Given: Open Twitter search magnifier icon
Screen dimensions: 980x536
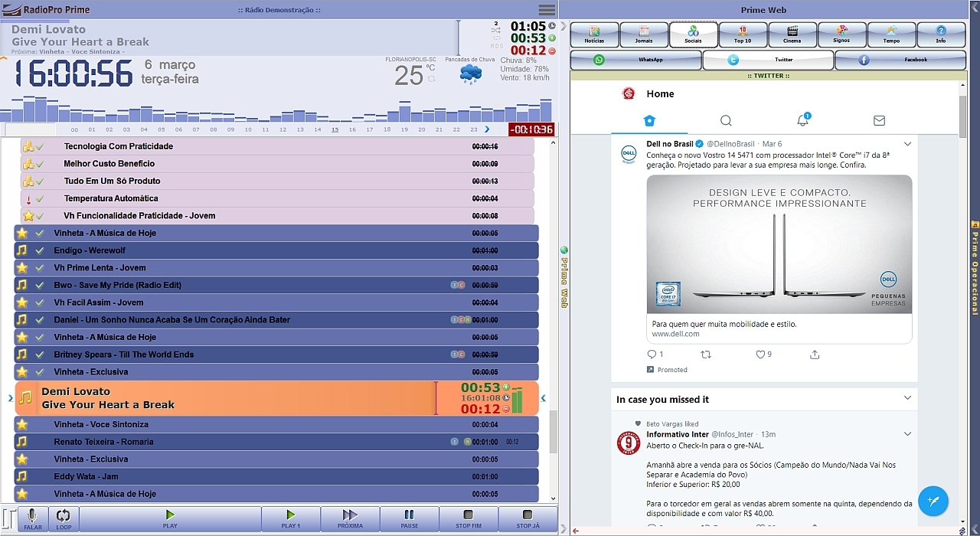Looking at the screenshot, I should pos(726,120).
